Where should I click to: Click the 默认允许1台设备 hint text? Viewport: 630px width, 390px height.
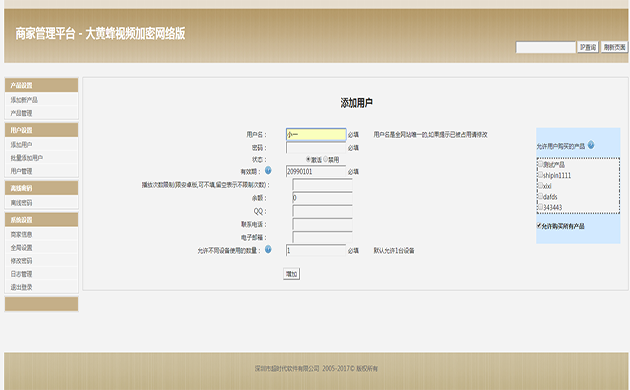(x=394, y=251)
